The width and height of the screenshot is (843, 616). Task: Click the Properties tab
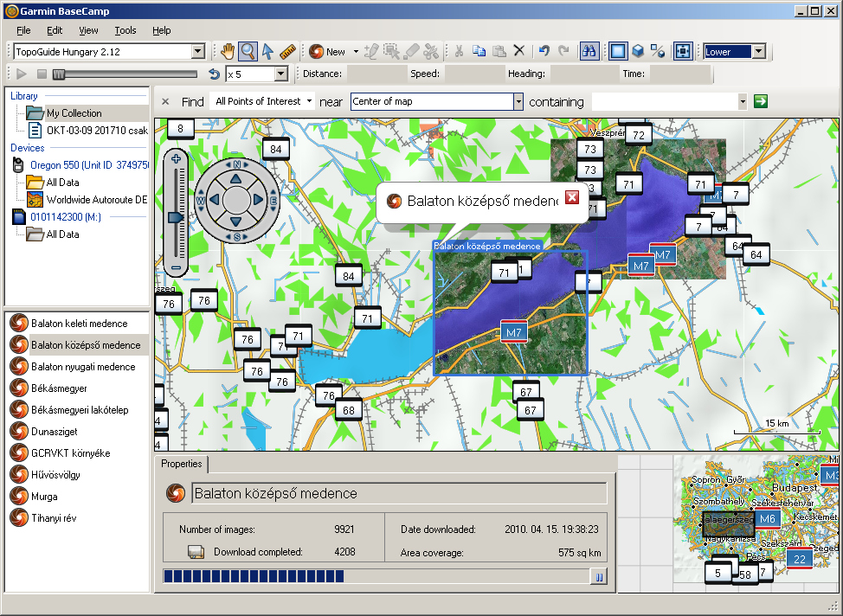click(182, 464)
